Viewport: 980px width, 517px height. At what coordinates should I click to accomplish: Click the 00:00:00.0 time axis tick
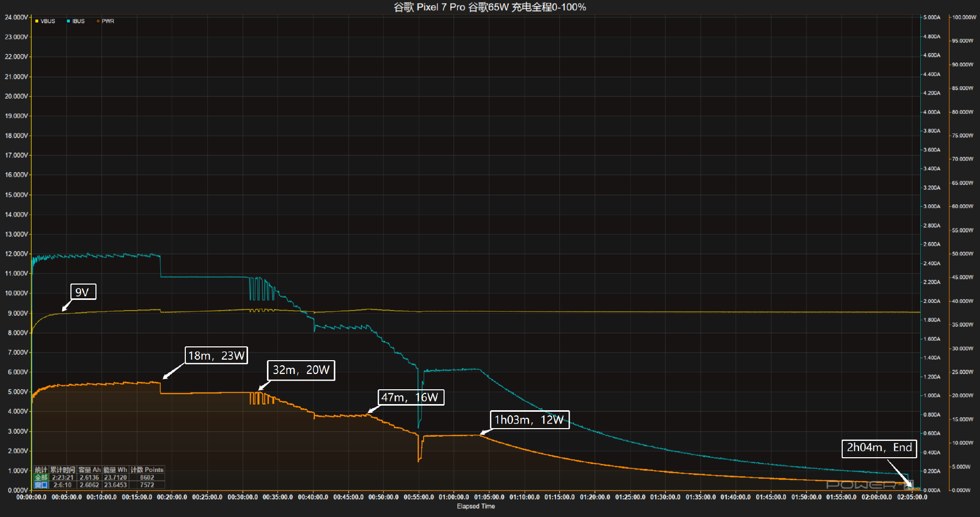(x=31, y=497)
